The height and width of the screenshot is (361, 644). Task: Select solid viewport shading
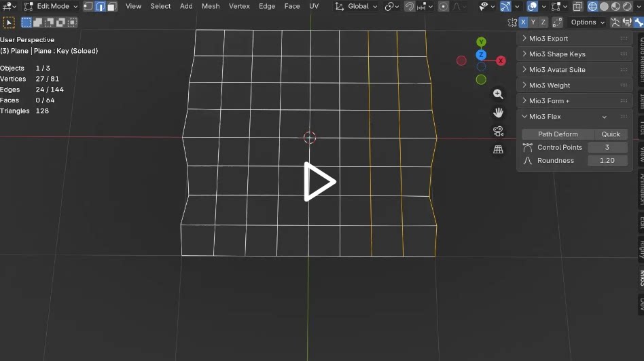click(604, 6)
